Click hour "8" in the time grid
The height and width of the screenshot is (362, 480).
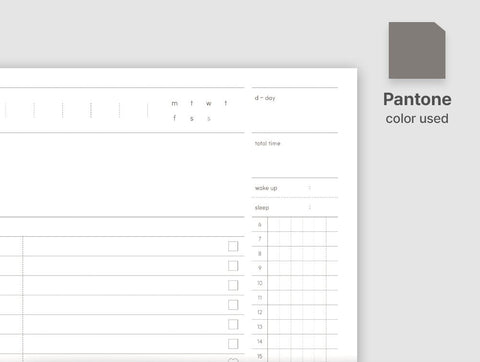(x=260, y=254)
